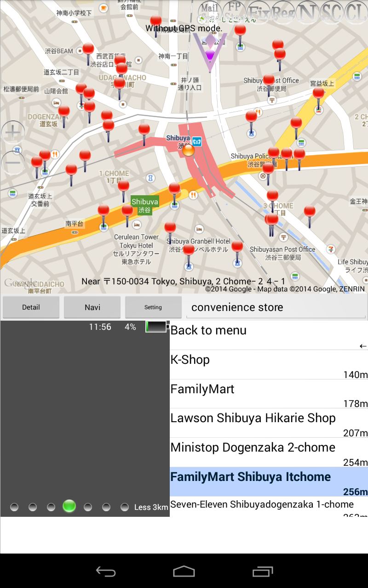Tap the Android back navigation icon
Viewport: 368px width, 588px height.
click(x=105, y=571)
